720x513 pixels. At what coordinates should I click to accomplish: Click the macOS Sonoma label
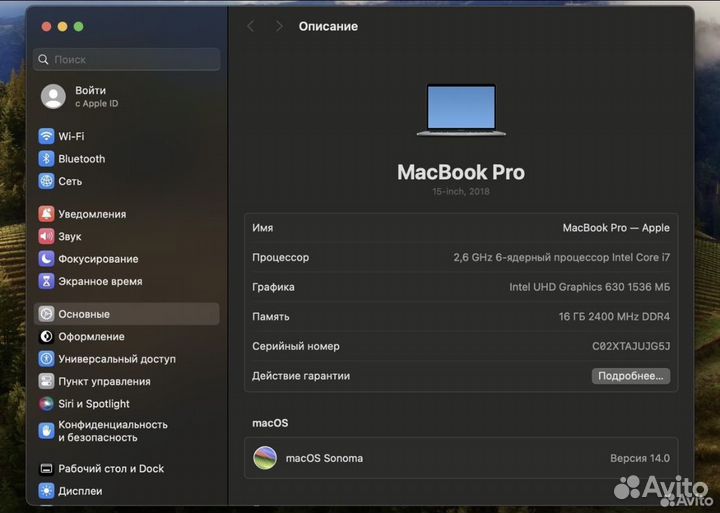click(324, 458)
